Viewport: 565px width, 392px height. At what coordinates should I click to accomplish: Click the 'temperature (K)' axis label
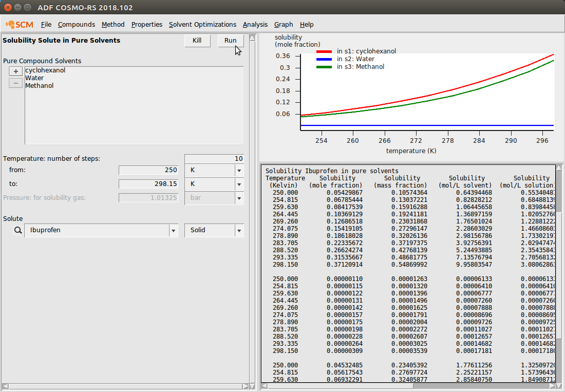(411, 151)
